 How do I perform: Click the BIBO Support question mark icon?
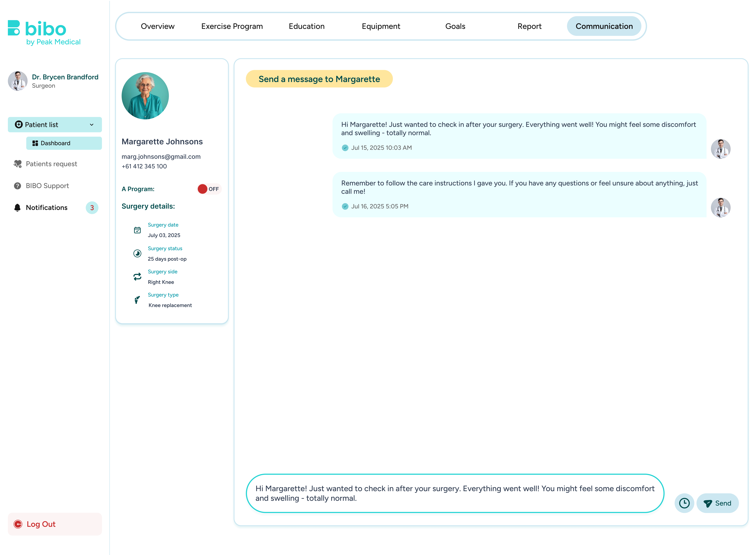click(17, 186)
